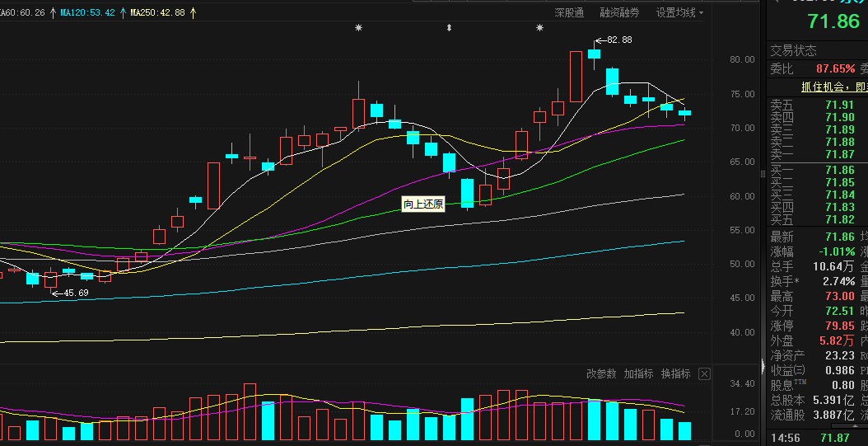Select the MA120:53.42 legend label
The width and height of the screenshot is (868, 446).
[x=87, y=12]
